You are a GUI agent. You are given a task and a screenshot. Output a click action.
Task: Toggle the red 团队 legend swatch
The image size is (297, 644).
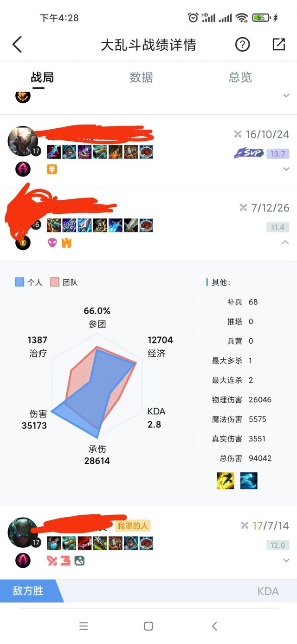pyautogui.click(x=55, y=282)
